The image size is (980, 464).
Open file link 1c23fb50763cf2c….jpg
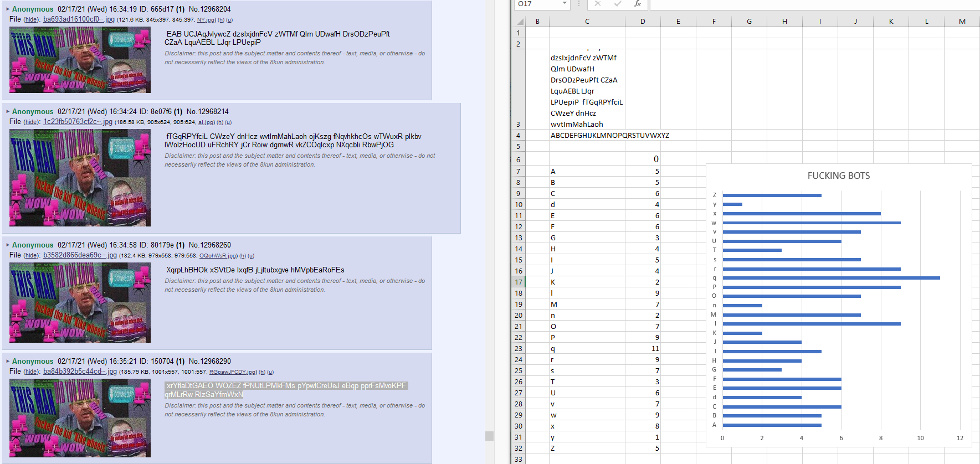pos(78,122)
